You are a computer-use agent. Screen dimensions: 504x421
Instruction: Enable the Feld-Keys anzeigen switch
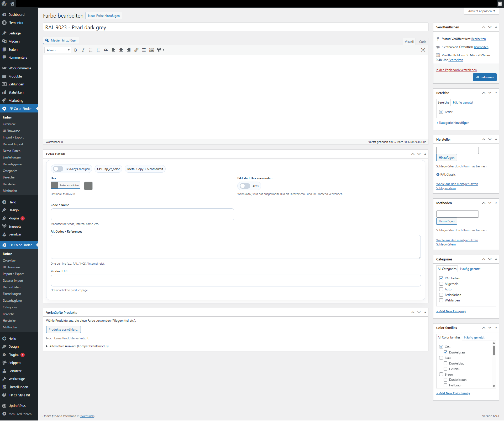58,169
